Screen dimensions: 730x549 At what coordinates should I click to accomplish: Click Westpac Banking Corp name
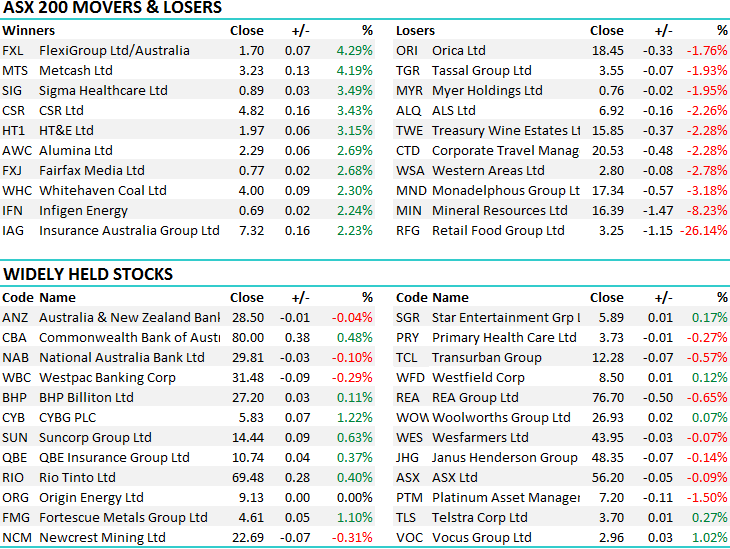tap(107, 378)
